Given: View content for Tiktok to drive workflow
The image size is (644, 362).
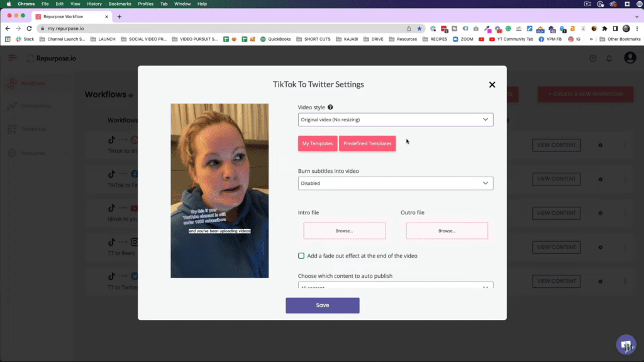Looking at the screenshot, I should click(x=556, y=145).
